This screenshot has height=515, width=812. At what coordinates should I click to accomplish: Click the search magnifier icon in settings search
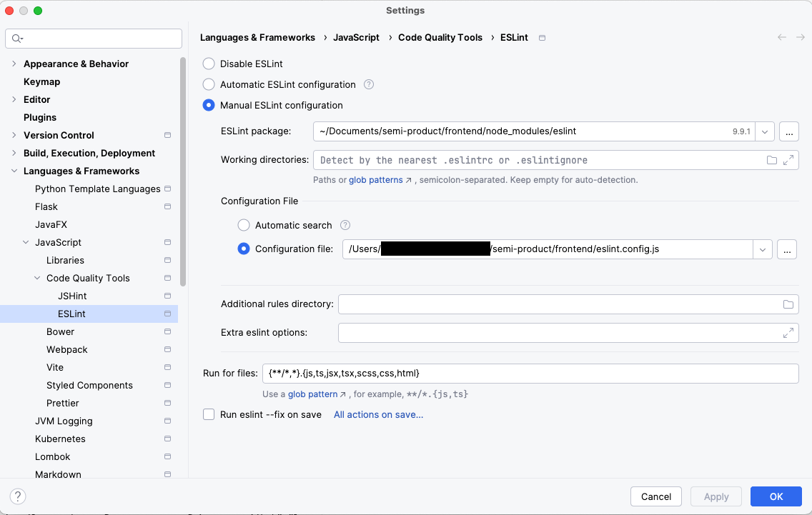tap(17, 39)
